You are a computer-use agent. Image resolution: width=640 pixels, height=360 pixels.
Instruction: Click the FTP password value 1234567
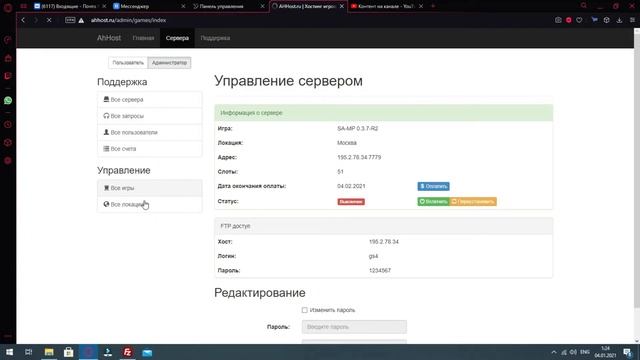pos(380,271)
